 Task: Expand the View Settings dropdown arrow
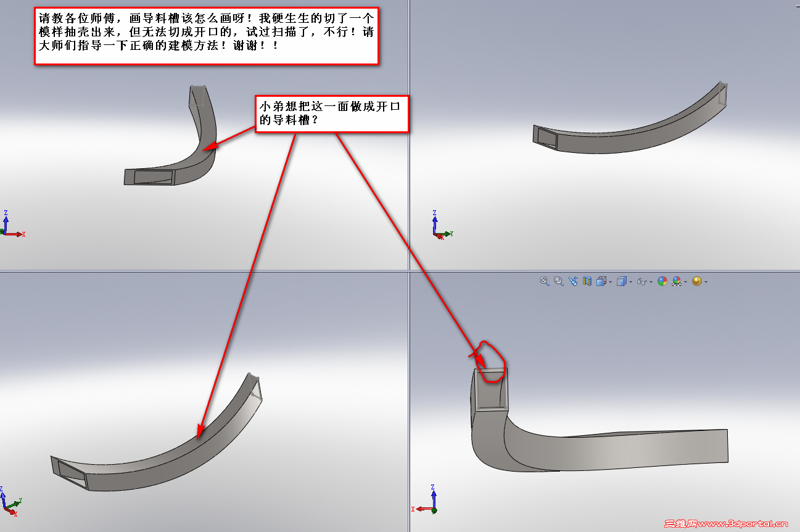(x=705, y=282)
